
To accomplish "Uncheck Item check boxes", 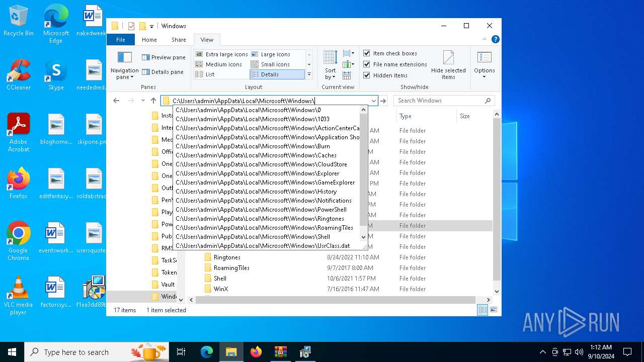I will pos(367,53).
